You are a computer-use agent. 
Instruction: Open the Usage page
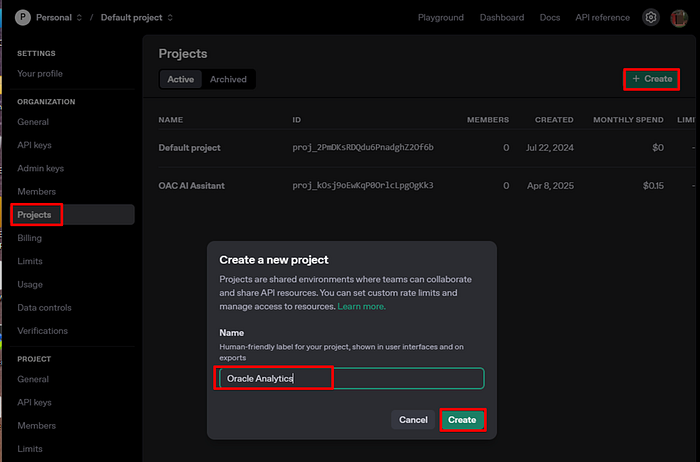pos(30,284)
